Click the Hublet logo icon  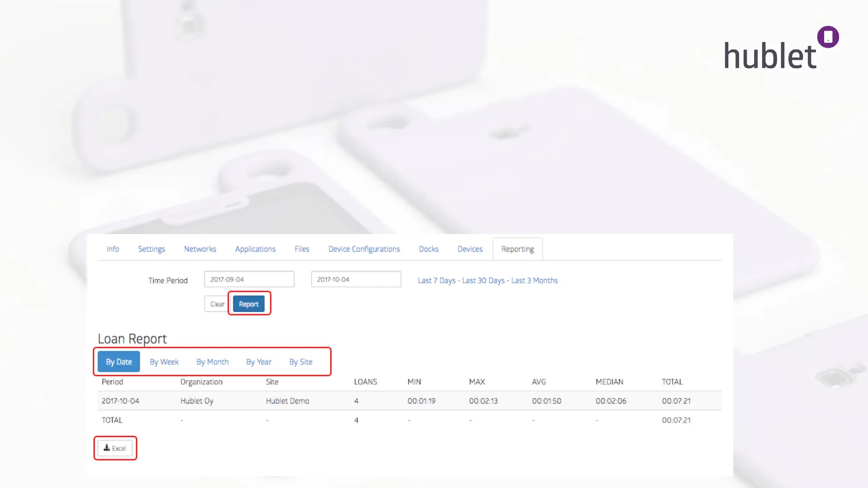click(x=827, y=37)
